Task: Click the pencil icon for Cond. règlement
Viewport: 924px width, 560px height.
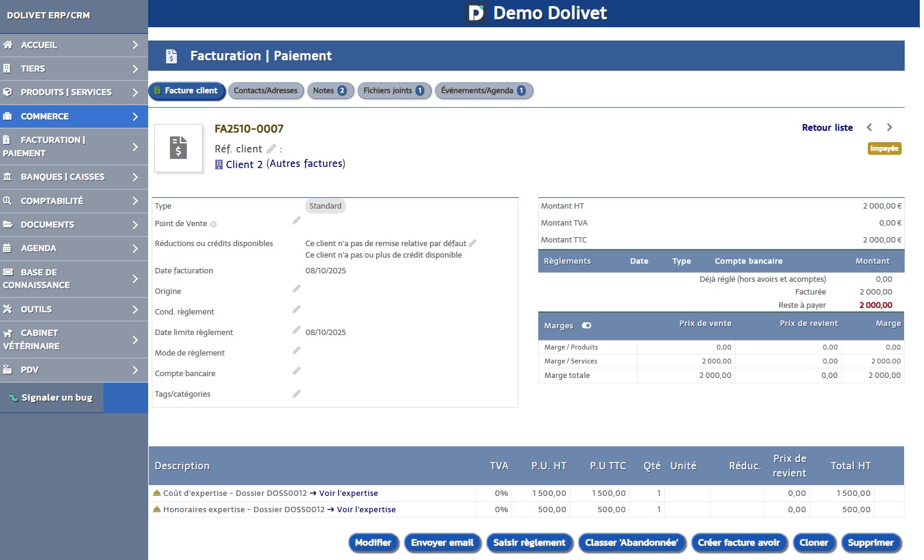Action: [x=296, y=310]
